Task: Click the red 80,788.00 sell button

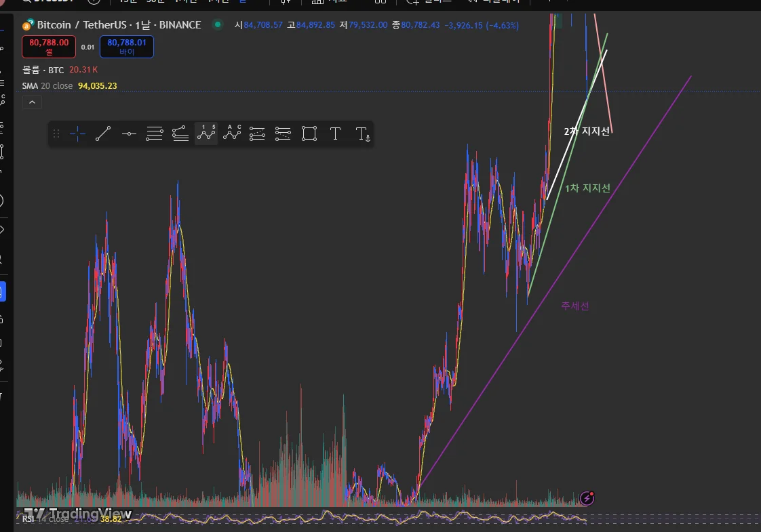Action: (49, 47)
